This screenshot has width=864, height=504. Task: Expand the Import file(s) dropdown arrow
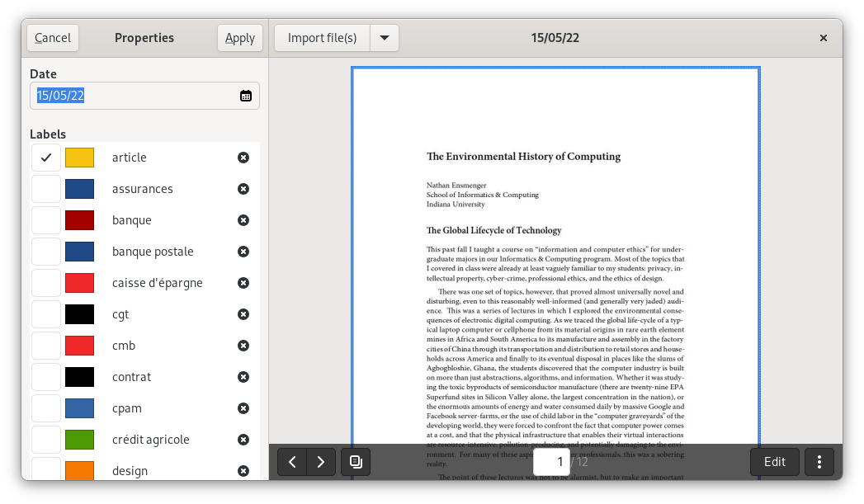point(385,38)
